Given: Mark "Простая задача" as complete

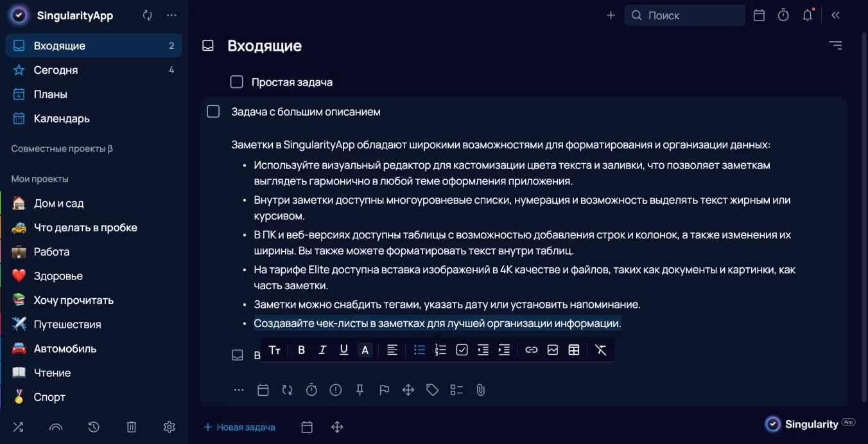Looking at the screenshot, I should tap(237, 82).
